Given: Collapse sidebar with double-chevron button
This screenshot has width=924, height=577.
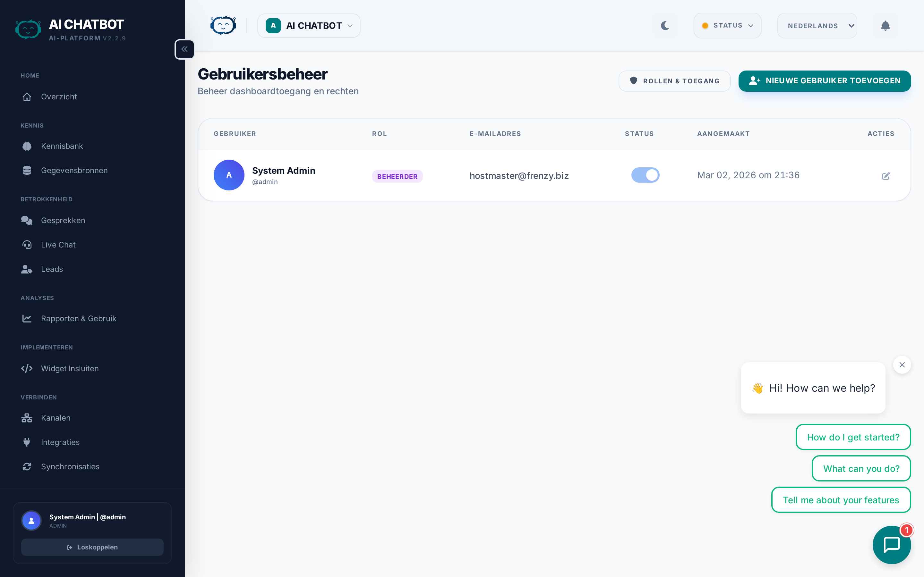Looking at the screenshot, I should click(x=184, y=49).
